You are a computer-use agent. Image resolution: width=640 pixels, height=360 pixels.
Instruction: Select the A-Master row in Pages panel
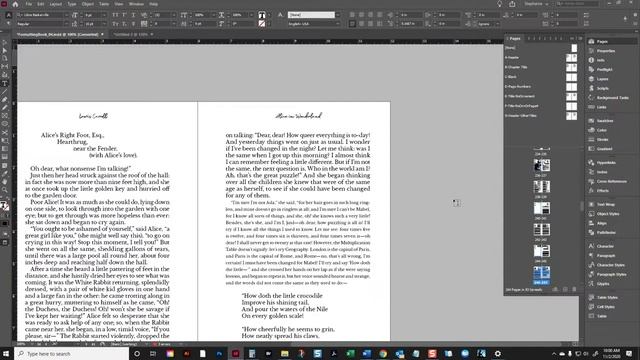pyautogui.click(x=541, y=58)
